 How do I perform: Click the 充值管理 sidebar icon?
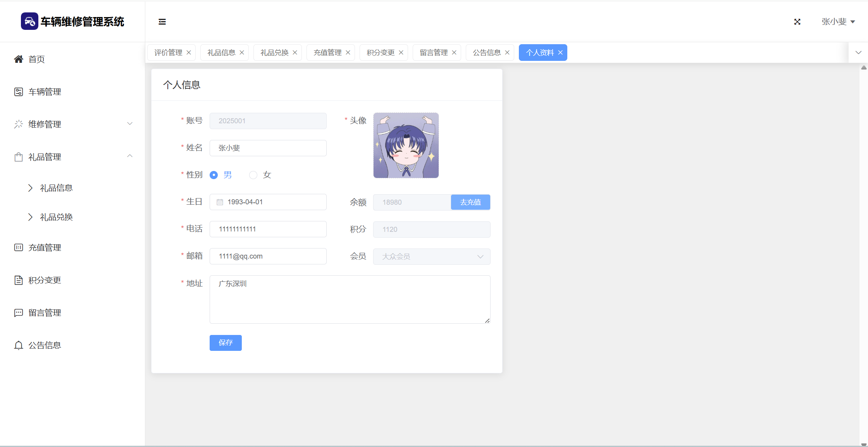click(18, 247)
